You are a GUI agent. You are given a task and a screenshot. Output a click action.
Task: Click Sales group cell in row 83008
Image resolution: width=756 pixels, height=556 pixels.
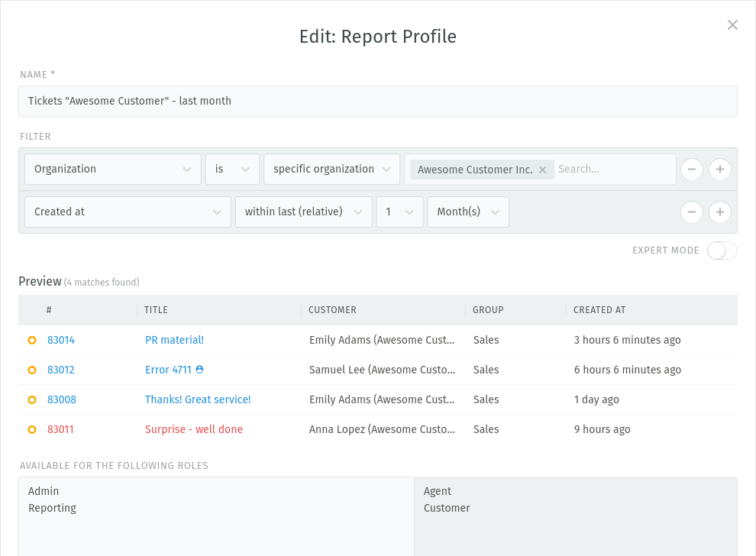[486, 399]
